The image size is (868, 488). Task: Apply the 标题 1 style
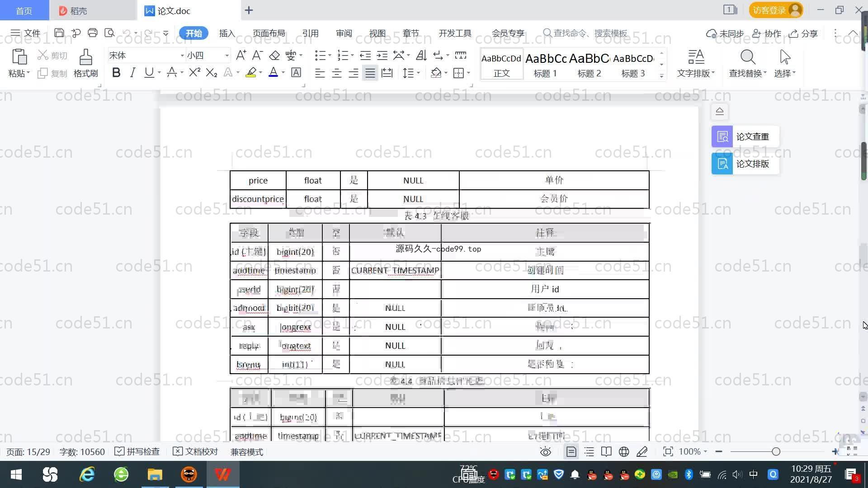coord(545,65)
